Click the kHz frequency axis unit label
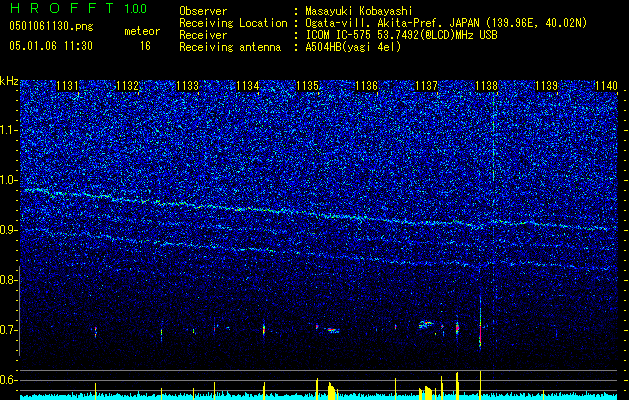Image resolution: width=629 pixels, height=400 pixels. point(9,81)
